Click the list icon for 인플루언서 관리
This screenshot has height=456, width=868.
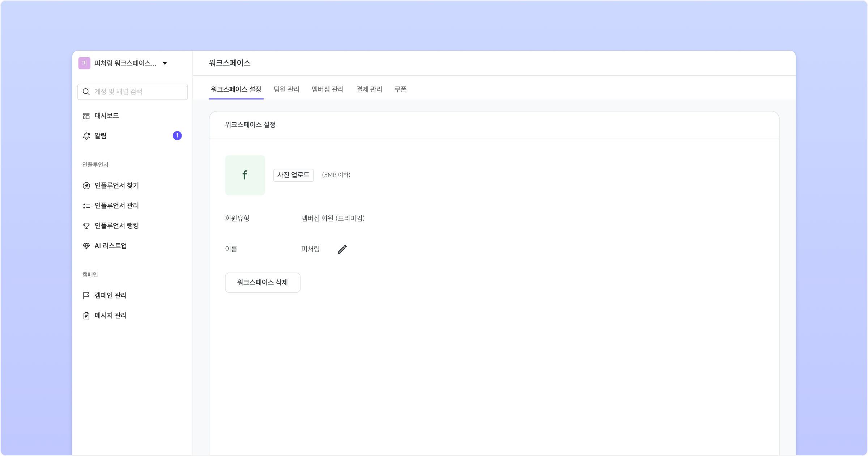click(86, 206)
